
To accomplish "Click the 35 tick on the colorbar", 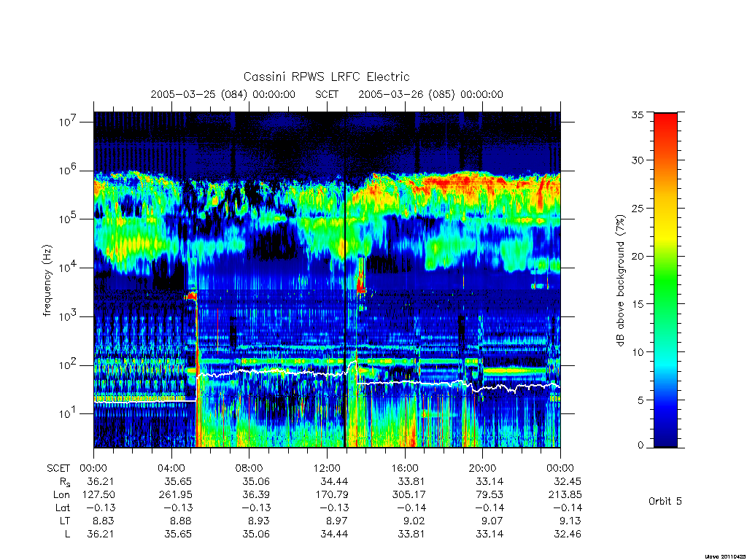I will (x=638, y=114).
